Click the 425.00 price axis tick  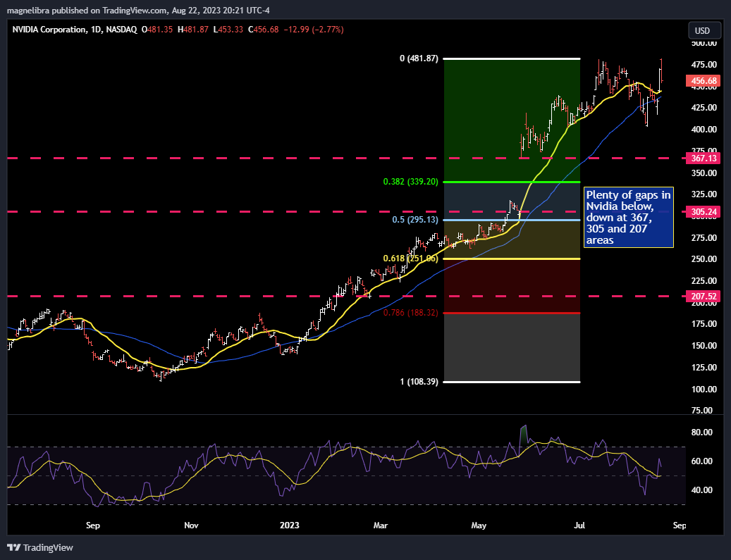point(704,108)
